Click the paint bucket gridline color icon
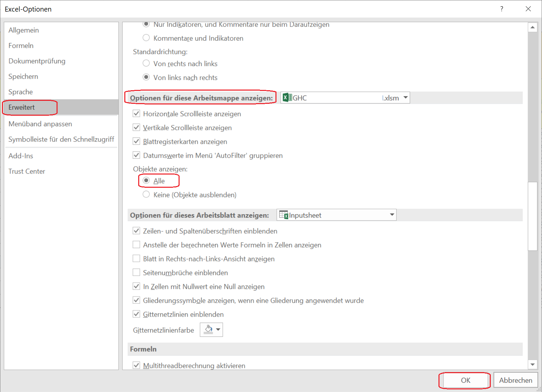This screenshot has width=542, height=392. pos(208,330)
